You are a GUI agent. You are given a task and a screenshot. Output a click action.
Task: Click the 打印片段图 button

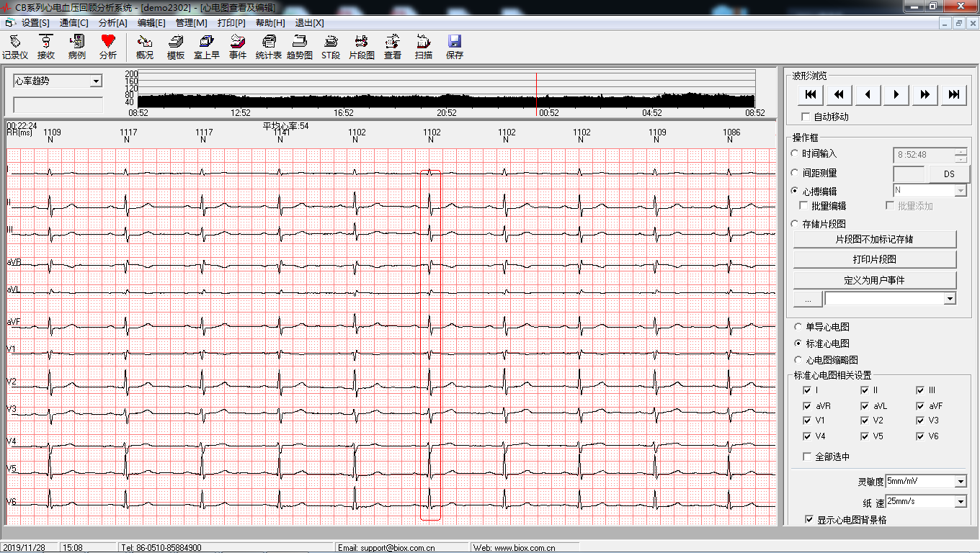875,259
